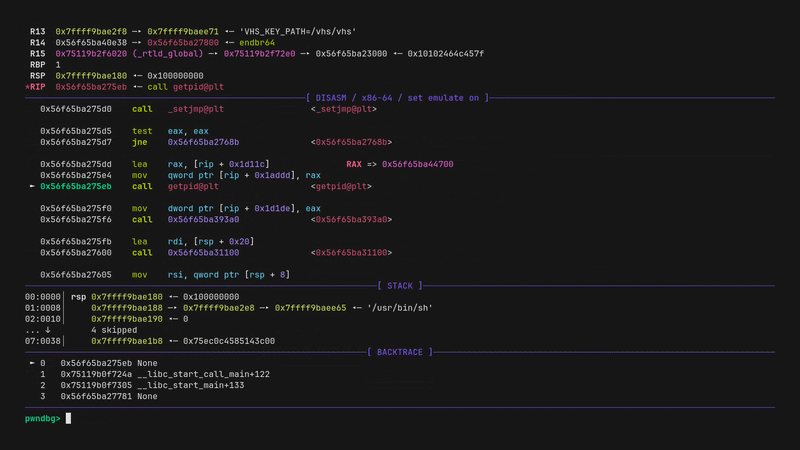Click stack row 02:0010 offset
The height and width of the screenshot is (450, 800).
(x=43, y=319)
